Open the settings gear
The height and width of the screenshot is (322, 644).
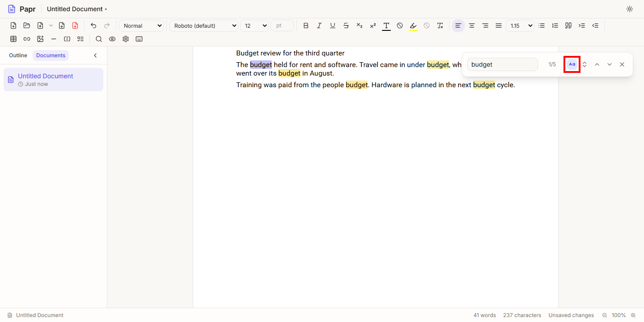tap(126, 39)
